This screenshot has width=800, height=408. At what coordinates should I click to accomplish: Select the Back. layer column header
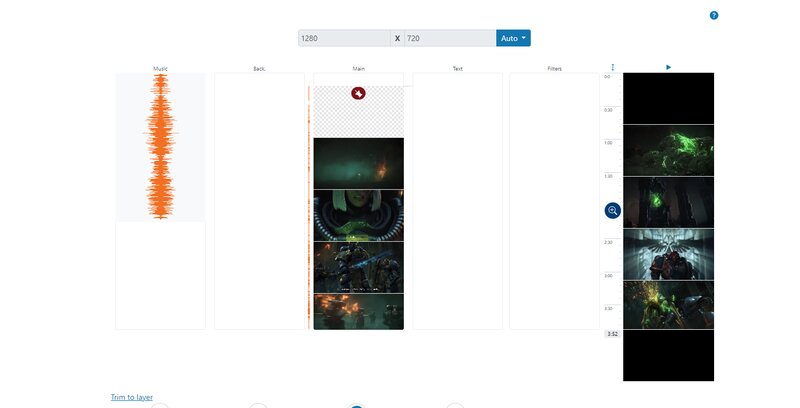259,68
